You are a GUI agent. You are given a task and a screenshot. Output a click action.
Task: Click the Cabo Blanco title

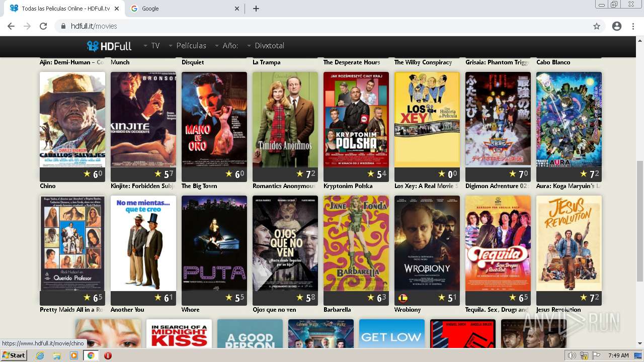[x=553, y=62]
